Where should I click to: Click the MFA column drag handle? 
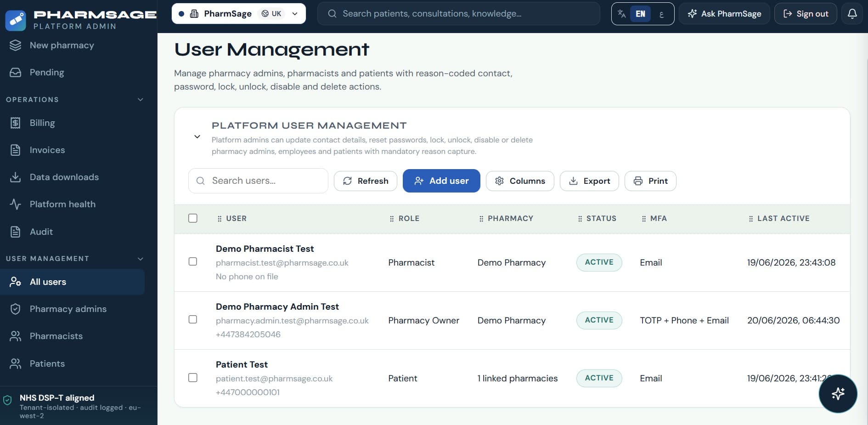point(644,219)
